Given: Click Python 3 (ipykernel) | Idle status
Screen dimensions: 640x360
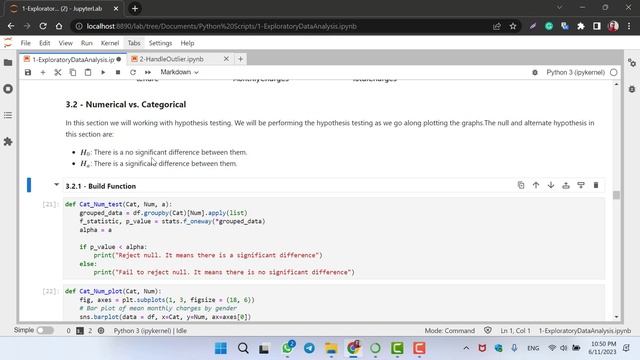Looking at the screenshot, I should (x=150, y=331).
